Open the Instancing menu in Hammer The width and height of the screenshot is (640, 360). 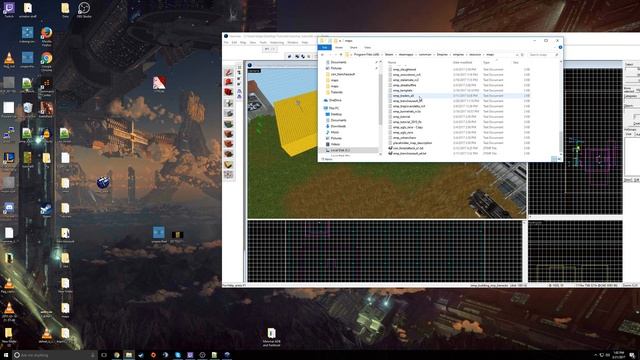(x=276, y=42)
